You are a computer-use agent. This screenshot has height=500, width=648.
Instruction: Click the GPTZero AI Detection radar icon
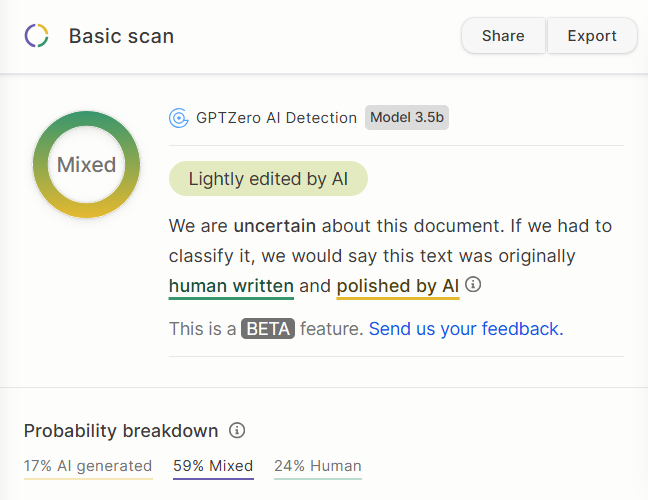tap(179, 118)
